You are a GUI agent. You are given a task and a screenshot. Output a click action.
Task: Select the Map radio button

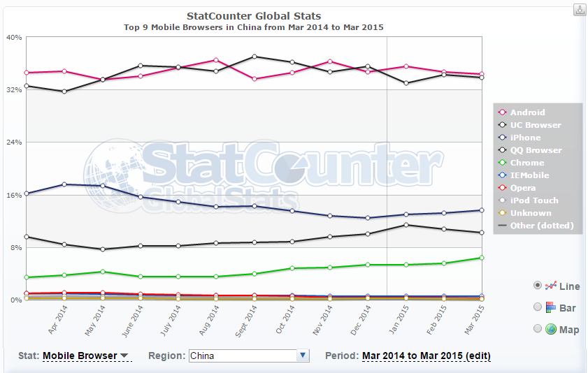click(x=537, y=329)
